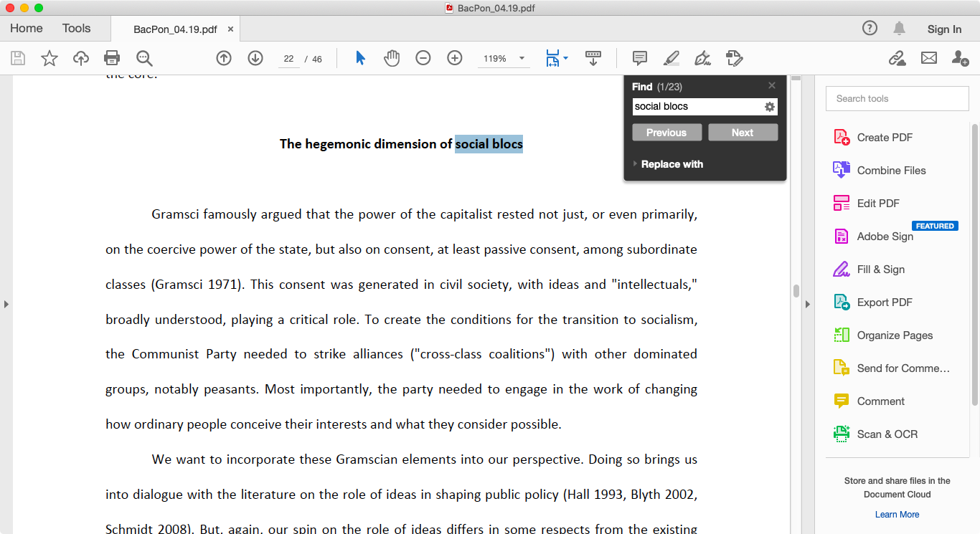
Task: Click the tools pane scrollbar
Action: point(975,265)
